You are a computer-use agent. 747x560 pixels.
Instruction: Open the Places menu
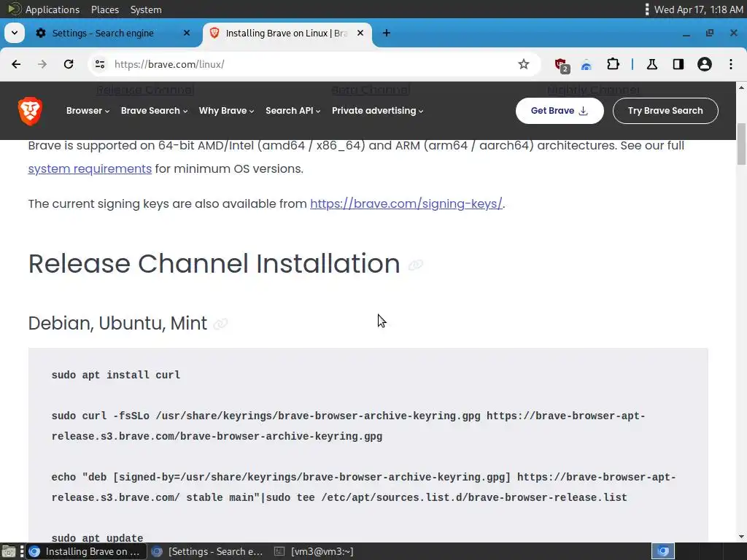pyautogui.click(x=105, y=9)
